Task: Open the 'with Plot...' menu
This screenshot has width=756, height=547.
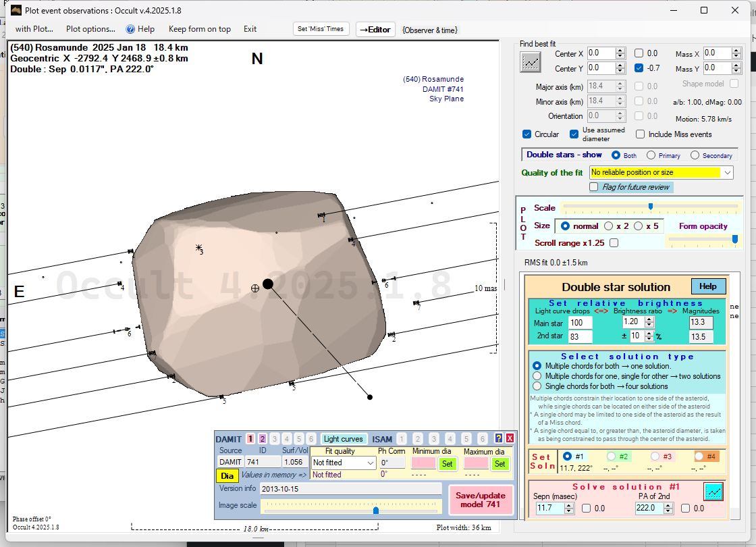Action: pos(34,29)
